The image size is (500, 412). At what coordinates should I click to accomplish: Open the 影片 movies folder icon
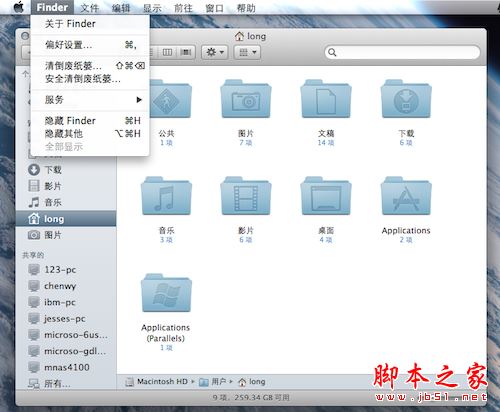[x=246, y=196]
